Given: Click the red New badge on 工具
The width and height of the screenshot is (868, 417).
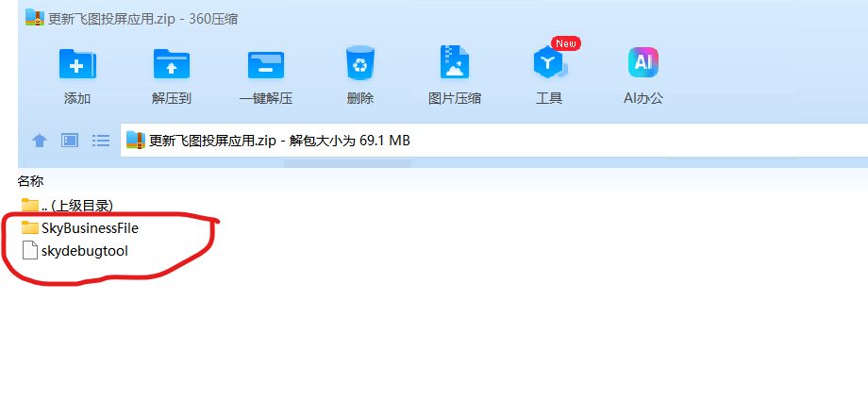Looking at the screenshot, I should point(566,43).
